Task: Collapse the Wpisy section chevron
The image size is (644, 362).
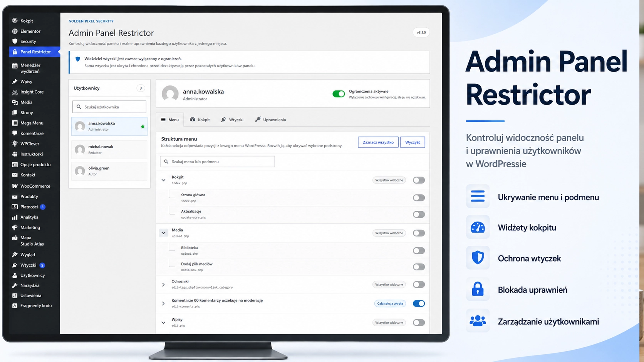Action: click(x=163, y=322)
